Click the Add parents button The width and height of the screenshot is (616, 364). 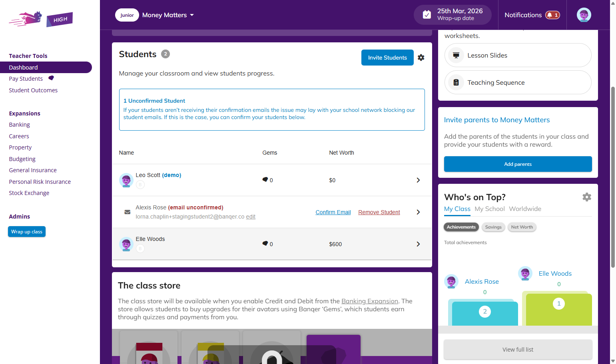(x=518, y=164)
